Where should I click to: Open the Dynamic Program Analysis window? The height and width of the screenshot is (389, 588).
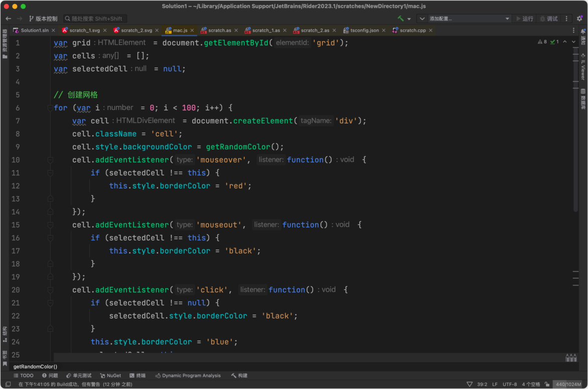[x=188, y=375]
